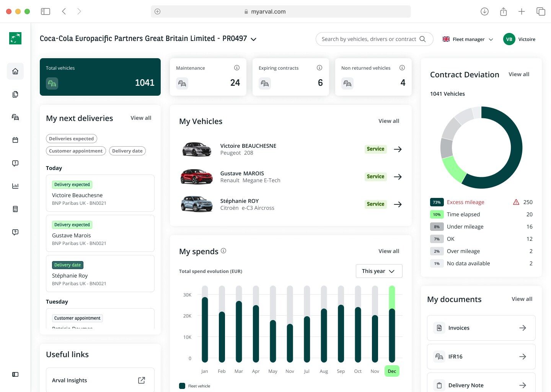
Task: Open the Maintenance card
Action: [x=208, y=77]
